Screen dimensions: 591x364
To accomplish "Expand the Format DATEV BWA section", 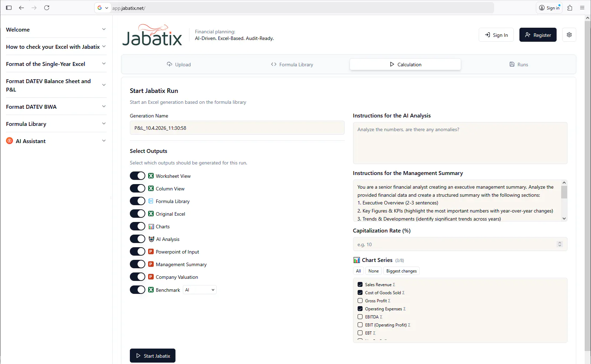I will pyautogui.click(x=56, y=107).
